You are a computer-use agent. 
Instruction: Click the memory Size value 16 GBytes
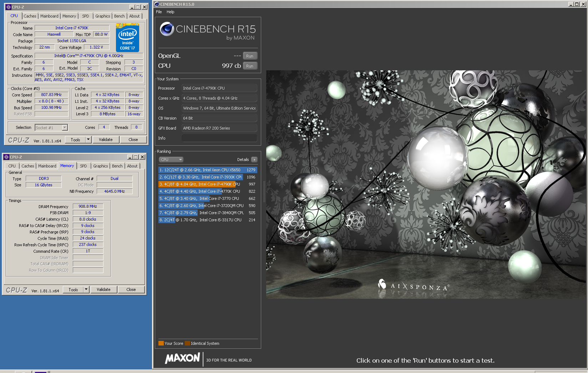click(44, 185)
